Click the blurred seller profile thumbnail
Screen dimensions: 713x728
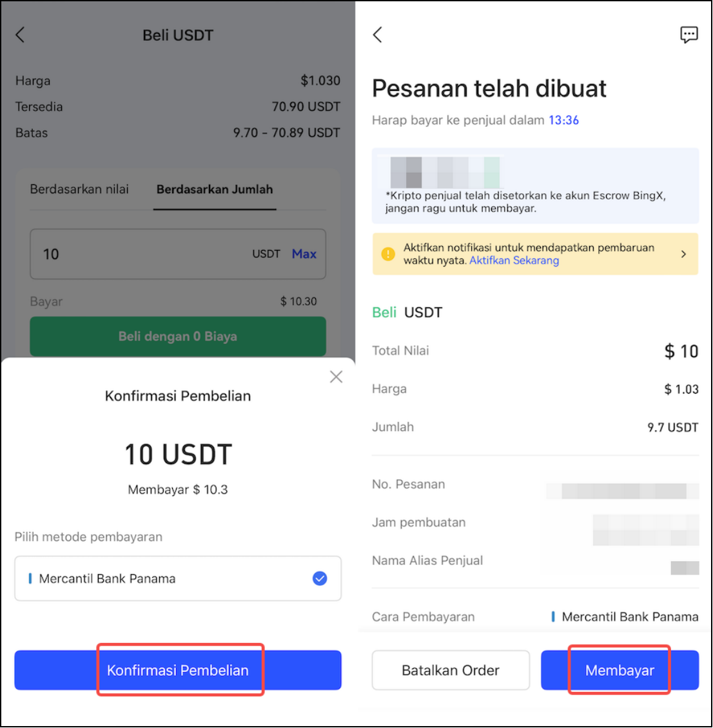[445, 172]
